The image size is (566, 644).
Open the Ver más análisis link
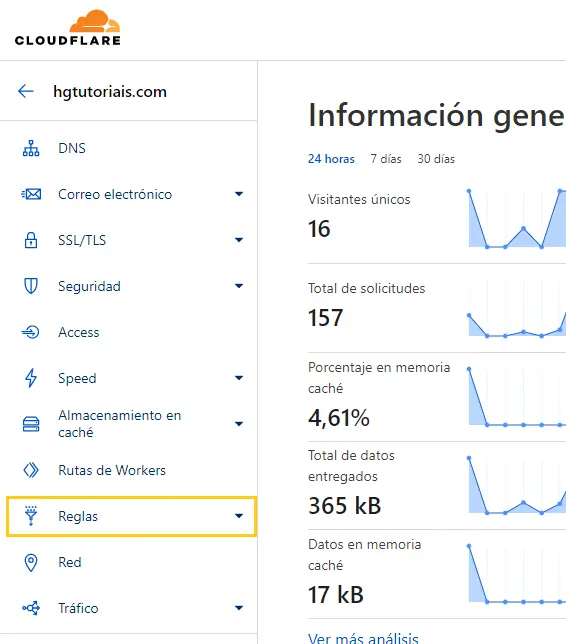363,638
